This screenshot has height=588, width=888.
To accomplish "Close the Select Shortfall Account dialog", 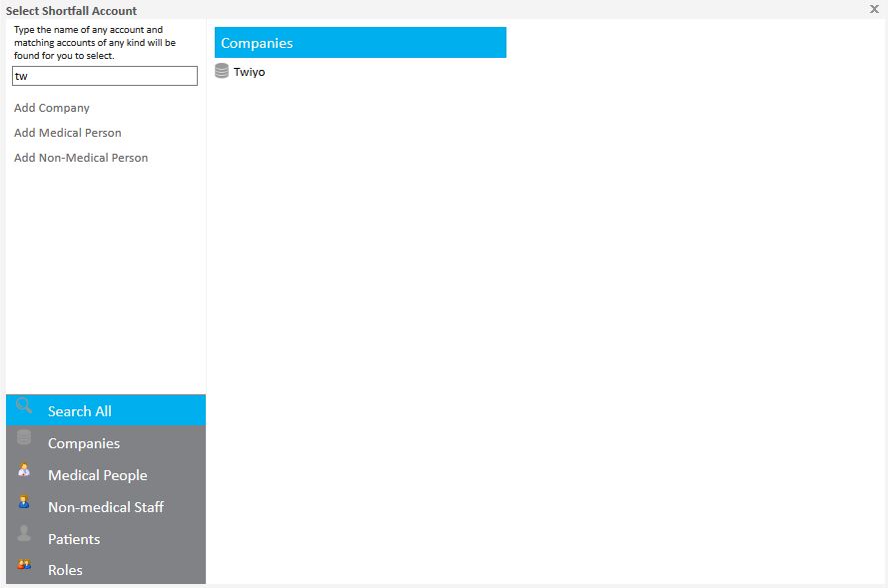I will (874, 8).
